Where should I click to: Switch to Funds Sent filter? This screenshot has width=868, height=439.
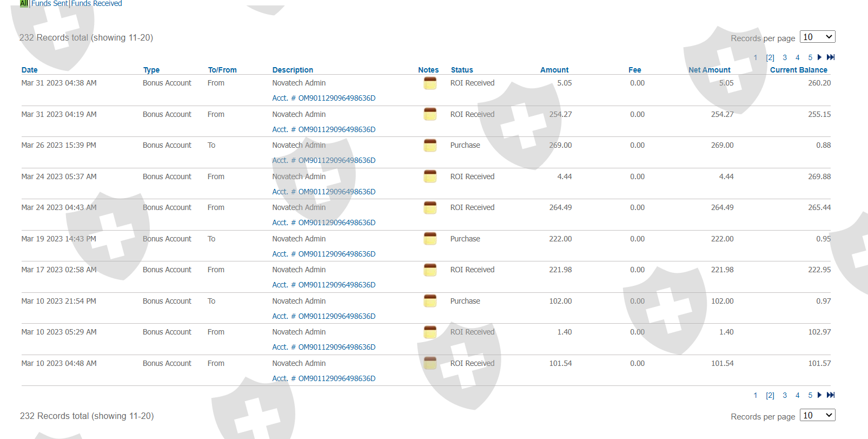coord(50,3)
